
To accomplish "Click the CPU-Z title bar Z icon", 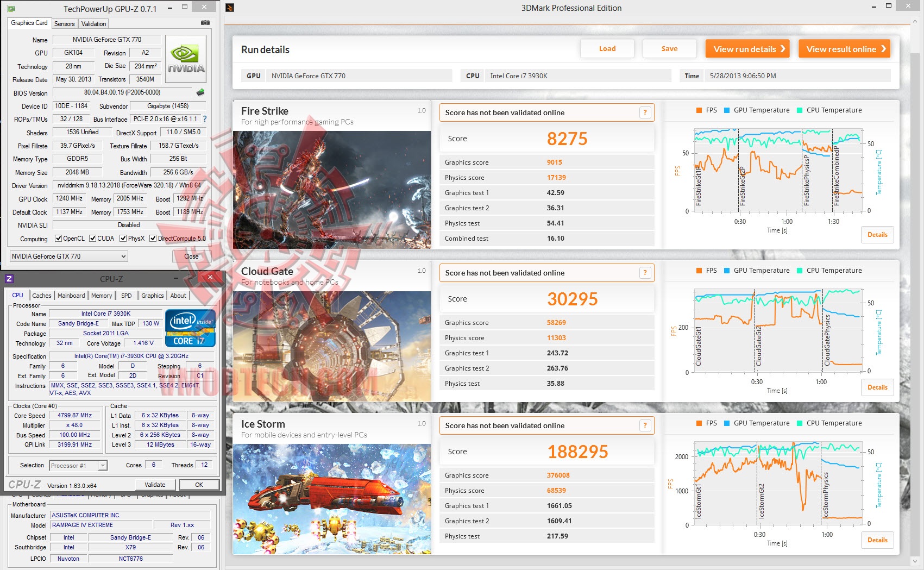I will click(x=9, y=279).
